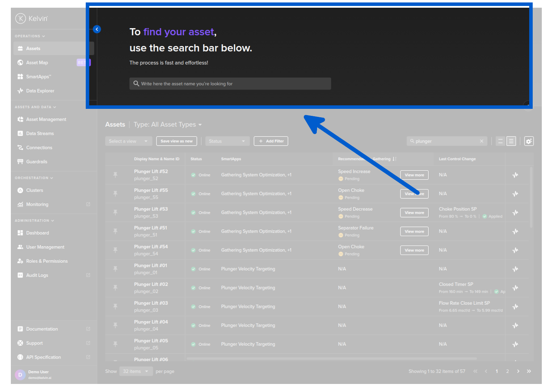Open the items per page selector
The height and width of the screenshot is (392, 553).
pos(136,371)
